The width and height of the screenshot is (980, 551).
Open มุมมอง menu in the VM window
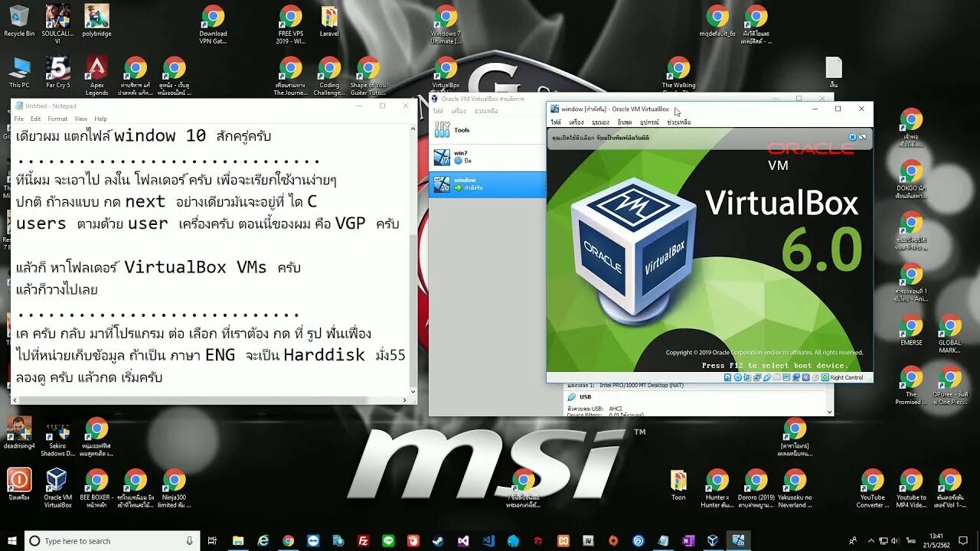(x=600, y=122)
